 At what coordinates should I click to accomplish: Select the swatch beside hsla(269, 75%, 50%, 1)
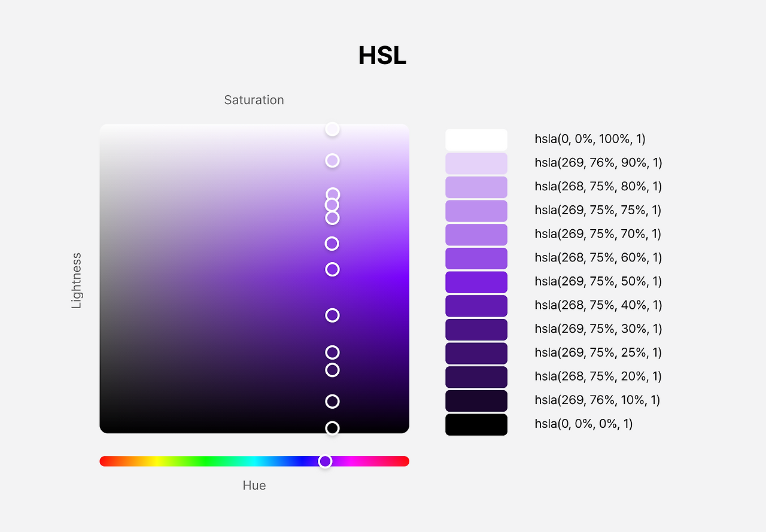[476, 282]
